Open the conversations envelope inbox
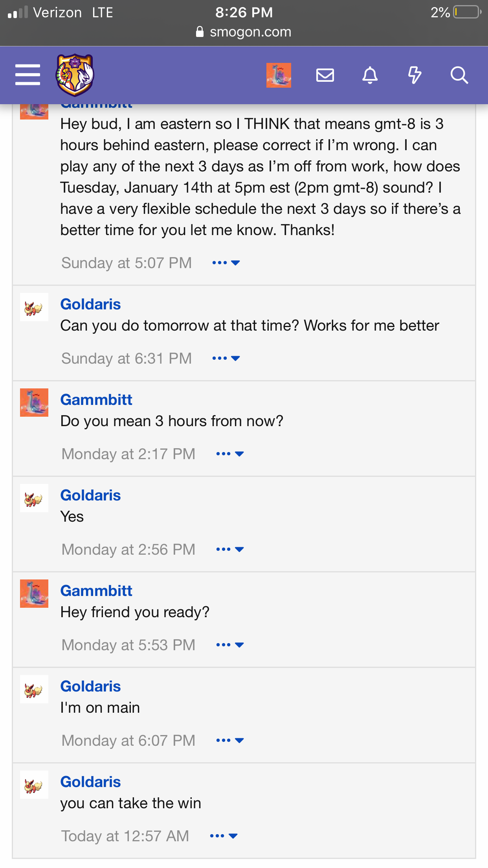The image size is (488, 868). (325, 75)
